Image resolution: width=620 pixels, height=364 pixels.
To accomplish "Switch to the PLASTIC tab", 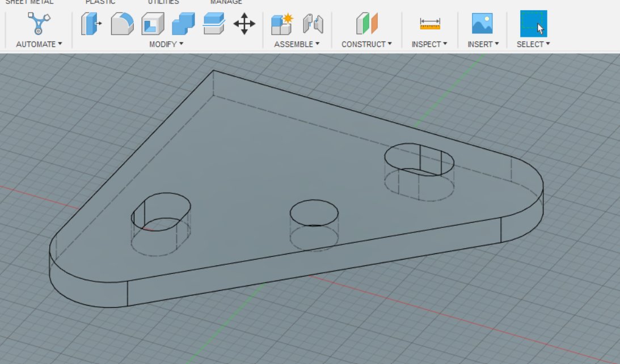I will (x=100, y=2).
